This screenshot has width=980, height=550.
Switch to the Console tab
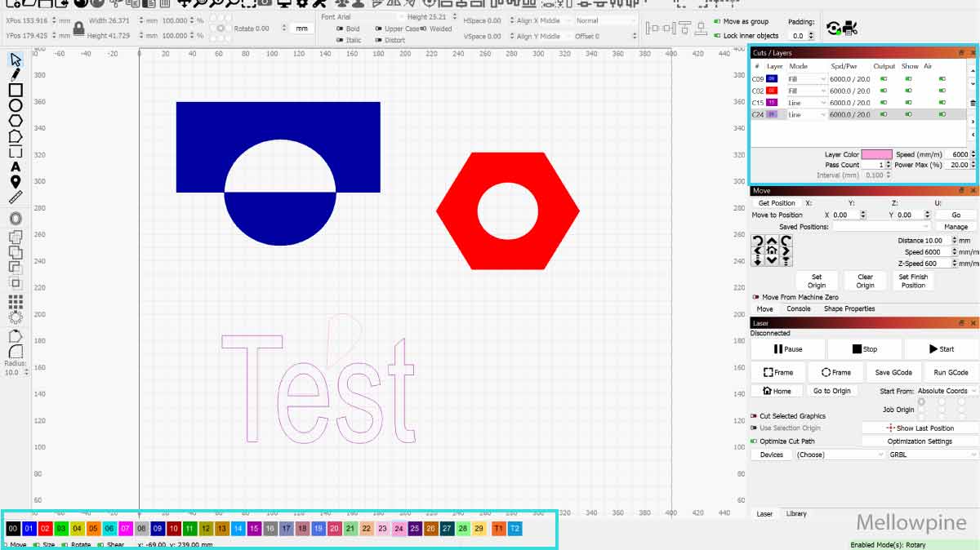[x=798, y=309]
